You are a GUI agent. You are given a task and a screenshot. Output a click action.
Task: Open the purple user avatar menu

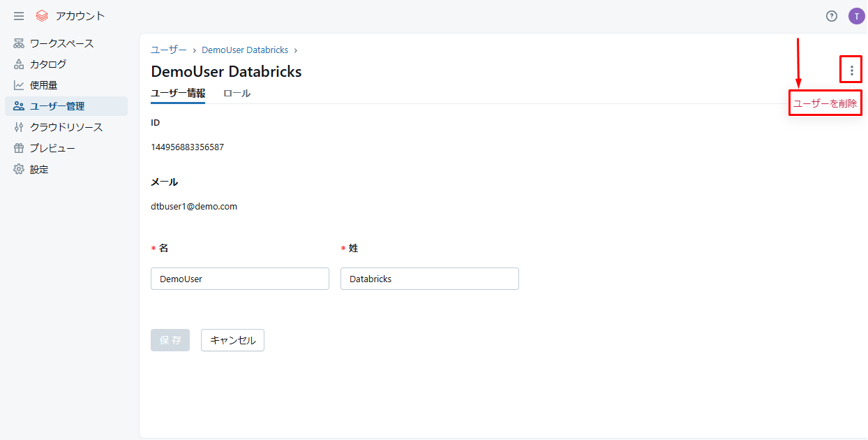[856, 16]
